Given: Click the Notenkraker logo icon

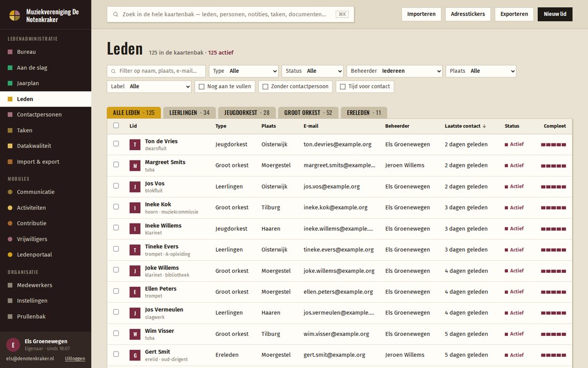Looking at the screenshot, I should click(x=14, y=16).
